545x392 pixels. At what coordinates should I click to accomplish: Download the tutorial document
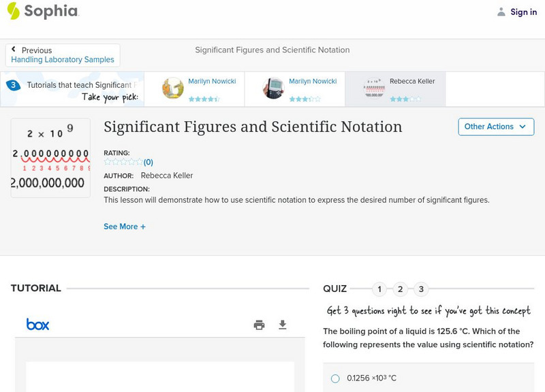click(283, 325)
